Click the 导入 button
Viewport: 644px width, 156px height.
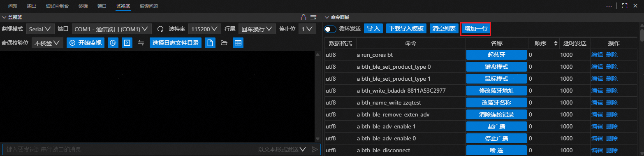pos(373,29)
